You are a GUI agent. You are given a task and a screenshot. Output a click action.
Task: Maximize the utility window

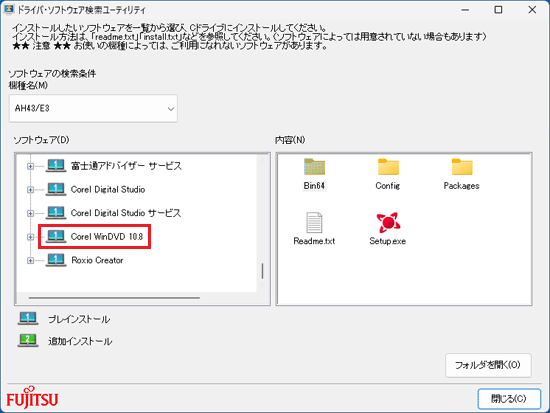tap(498, 10)
